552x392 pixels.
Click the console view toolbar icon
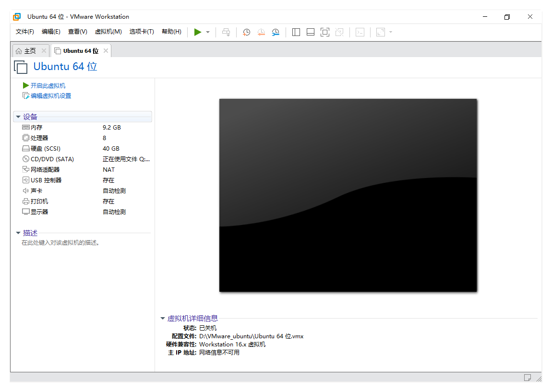pos(360,32)
